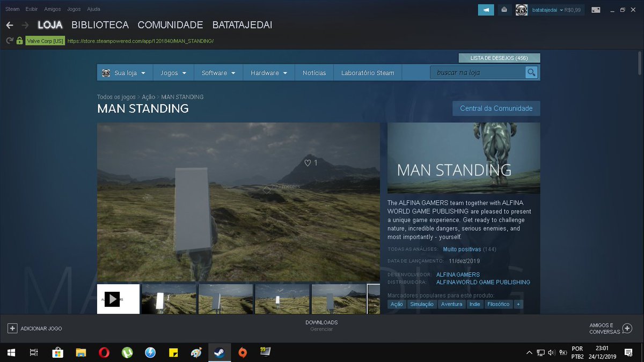The height and width of the screenshot is (362, 644).
Task: Expand the Jogos store dropdown
Action: point(173,73)
